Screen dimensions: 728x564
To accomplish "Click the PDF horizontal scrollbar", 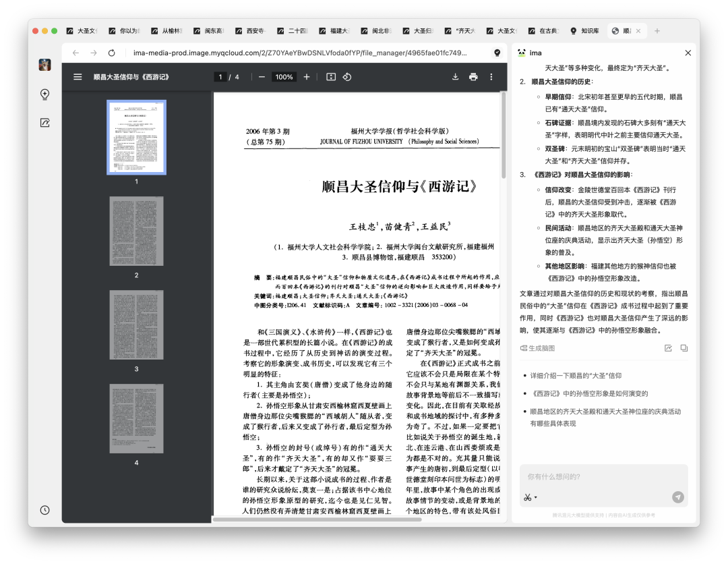I will pyautogui.click(x=317, y=519).
